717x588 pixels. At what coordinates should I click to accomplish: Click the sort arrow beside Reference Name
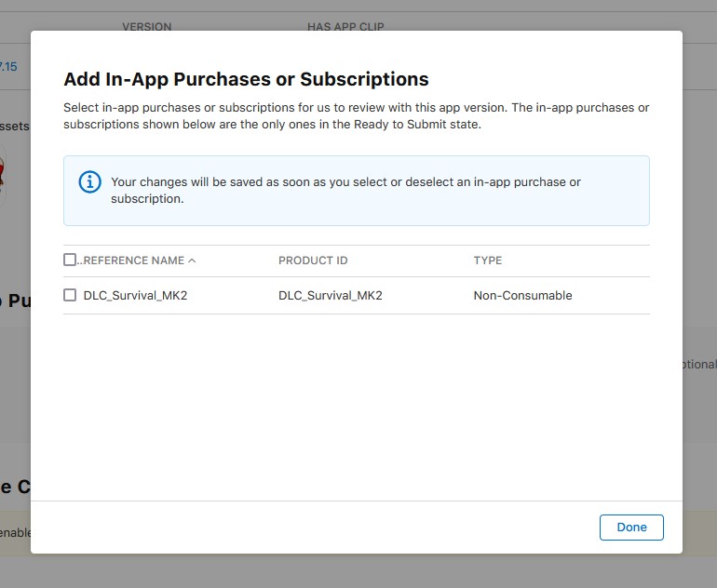(192, 261)
